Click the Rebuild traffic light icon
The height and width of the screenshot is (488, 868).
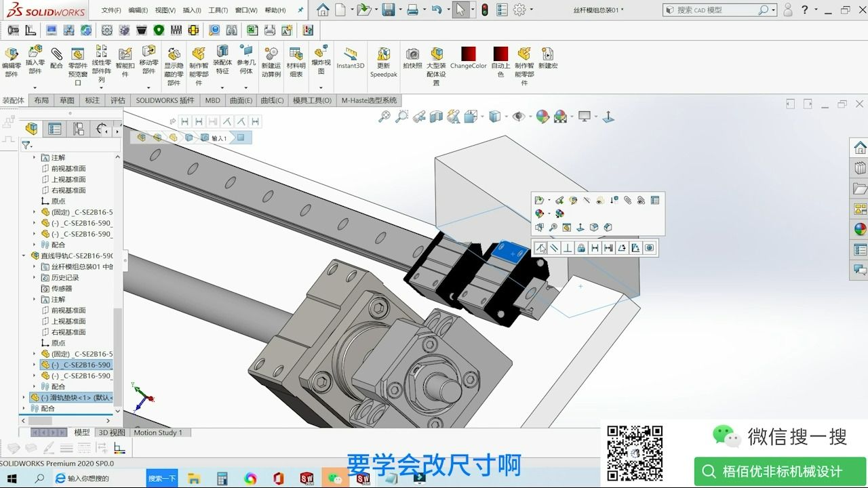click(484, 9)
